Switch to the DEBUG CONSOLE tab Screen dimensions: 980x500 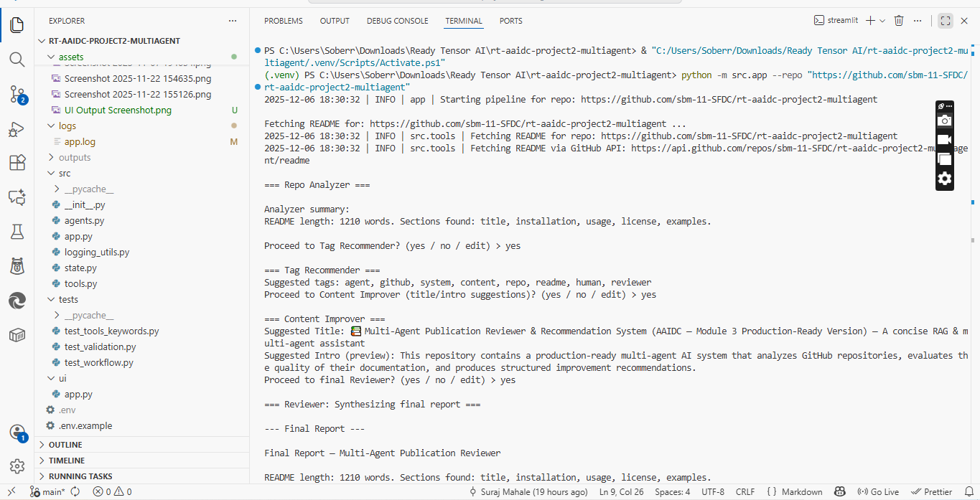(x=397, y=21)
